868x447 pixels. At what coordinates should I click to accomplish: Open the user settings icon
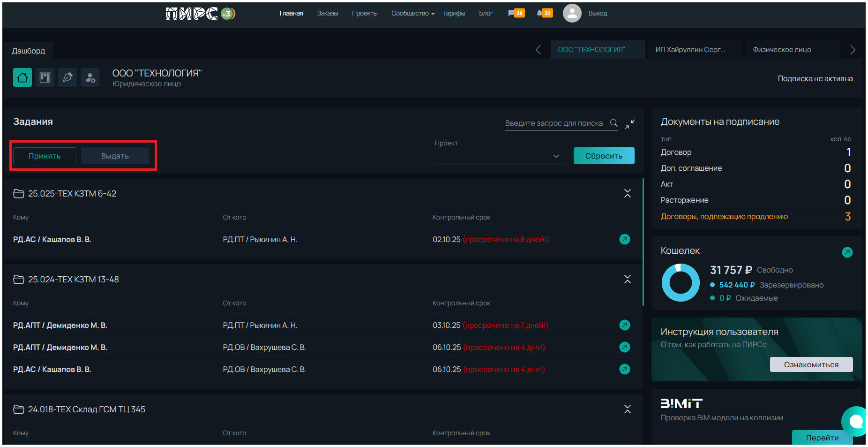point(90,77)
